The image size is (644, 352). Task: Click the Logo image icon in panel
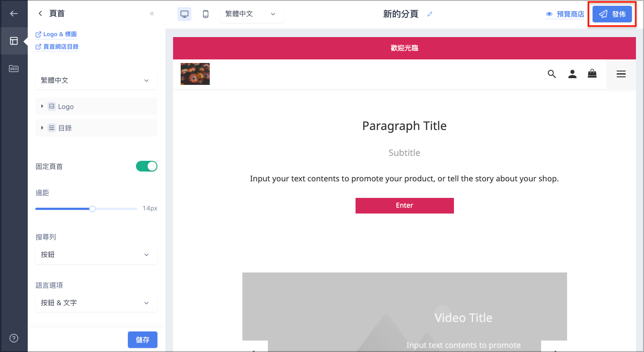[x=51, y=106]
